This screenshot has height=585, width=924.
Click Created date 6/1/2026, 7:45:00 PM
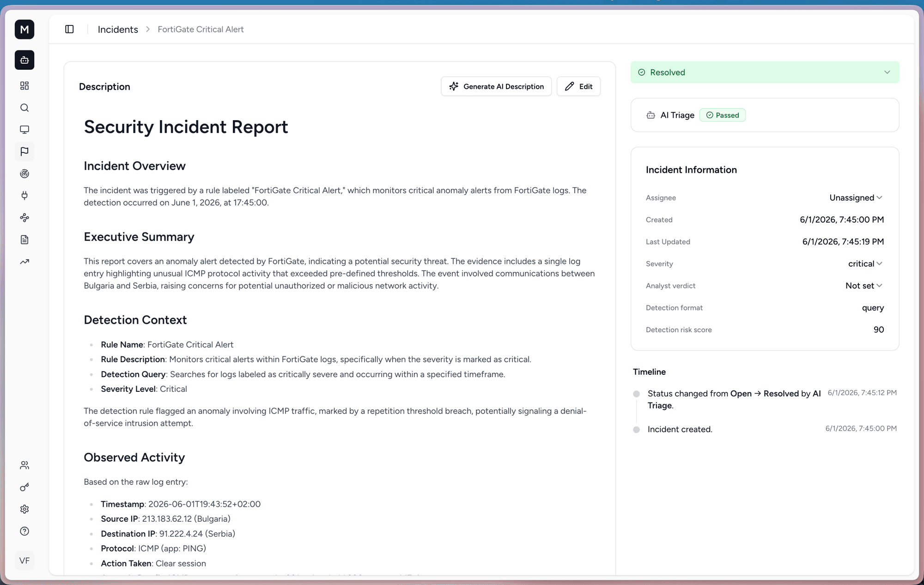pos(842,220)
